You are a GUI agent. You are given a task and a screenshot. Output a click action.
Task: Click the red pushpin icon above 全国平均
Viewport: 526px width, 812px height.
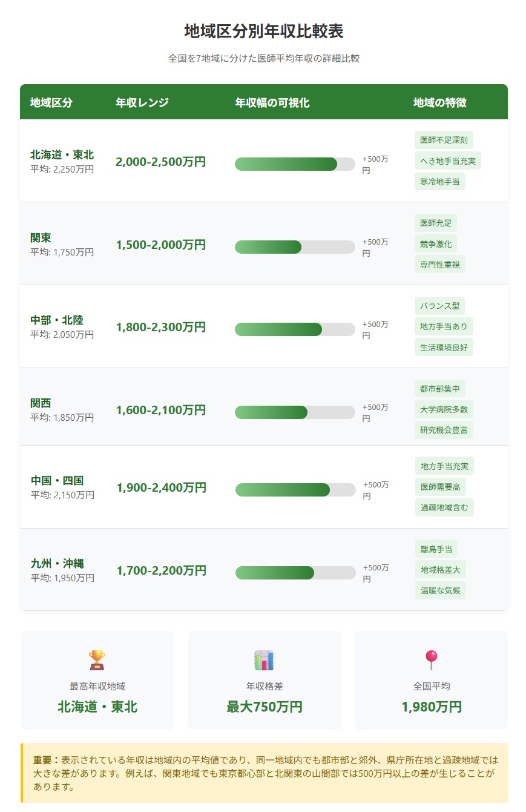click(431, 659)
